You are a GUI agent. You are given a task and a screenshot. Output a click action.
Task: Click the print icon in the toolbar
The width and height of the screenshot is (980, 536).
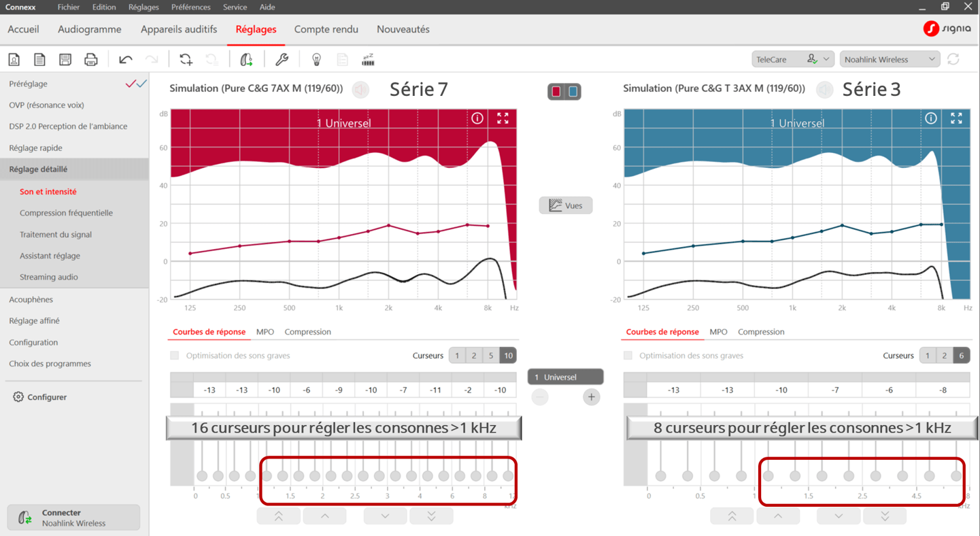click(90, 60)
